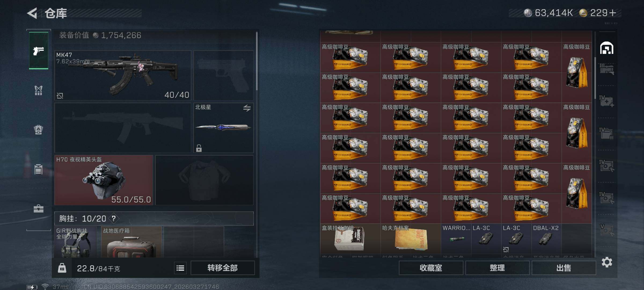Click the 出售 sell button
644x290 pixels.
click(x=563, y=268)
